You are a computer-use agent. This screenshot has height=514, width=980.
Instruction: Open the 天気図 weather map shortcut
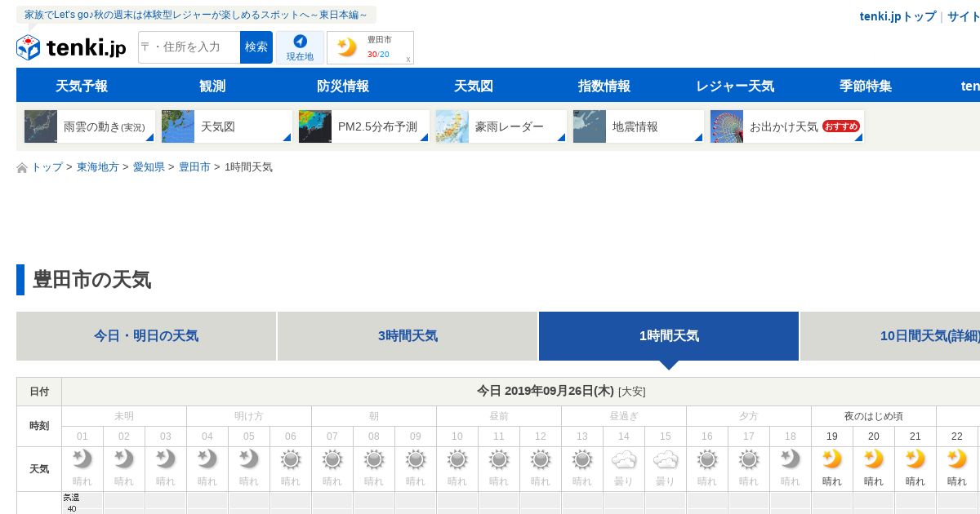tap(226, 126)
